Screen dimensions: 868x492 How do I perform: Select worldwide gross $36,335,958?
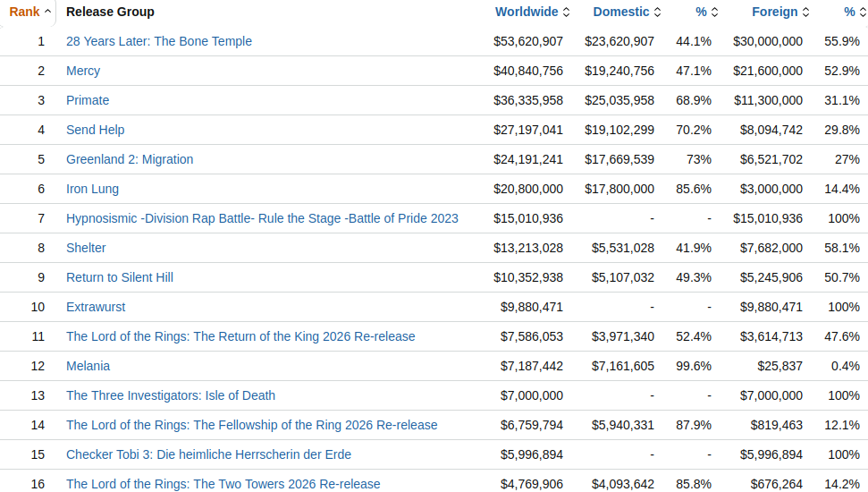[x=528, y=100]
